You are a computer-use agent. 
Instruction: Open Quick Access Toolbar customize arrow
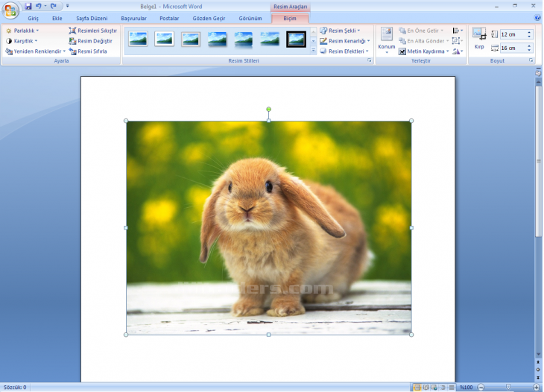click(67, 6)
